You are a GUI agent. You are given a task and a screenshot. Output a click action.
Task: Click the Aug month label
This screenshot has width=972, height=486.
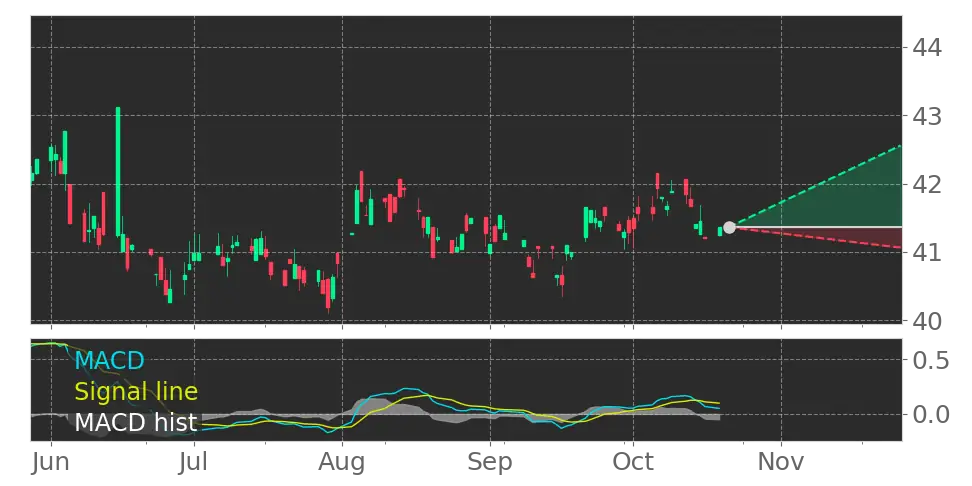[x=342, y=462]
